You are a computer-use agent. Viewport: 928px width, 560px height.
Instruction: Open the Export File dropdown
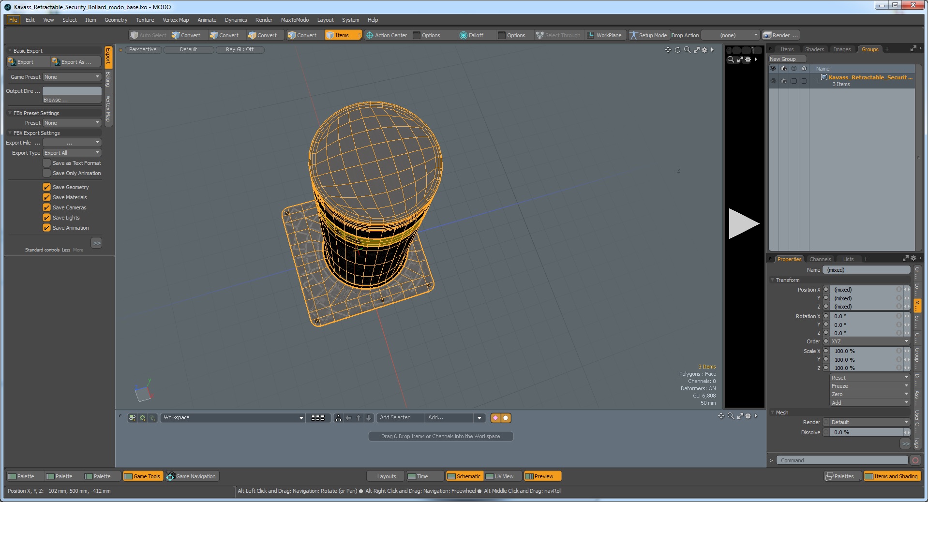pyautogui.click(x=72, y=143)
